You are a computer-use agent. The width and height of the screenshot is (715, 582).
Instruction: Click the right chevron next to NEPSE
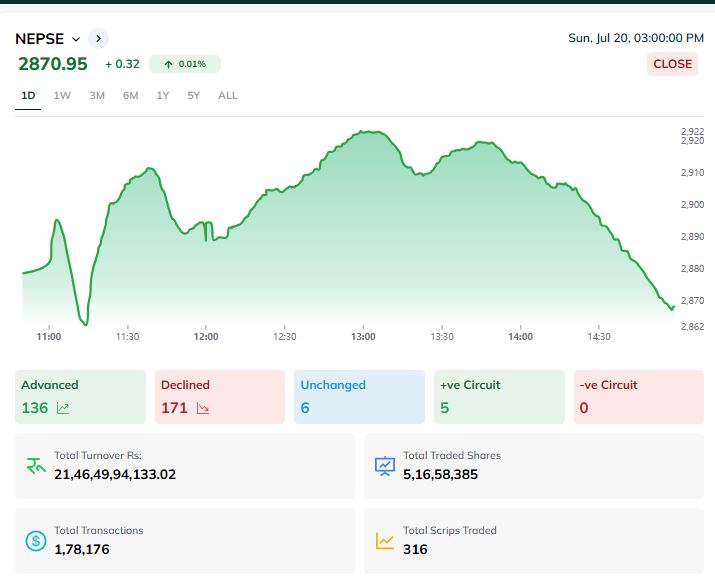click(98, 39)
